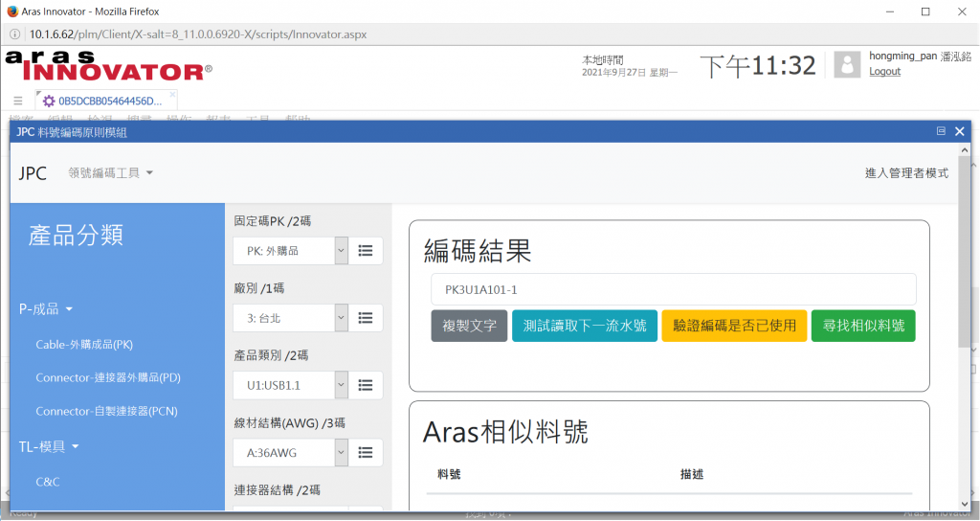The width and height of the screenshot is (980, 521).
Task: Close the JPC 料號編碼原則模組 dialog
Action: tap(960, 131)
